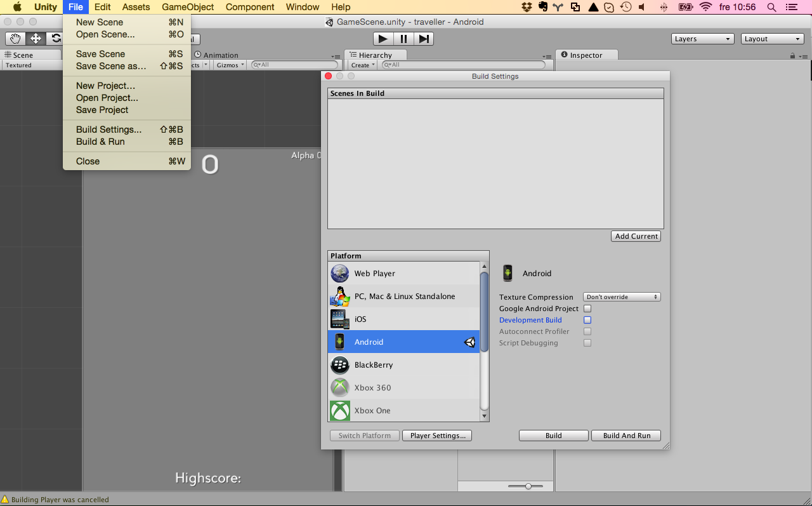The width and height of the screenshot is (812, 506).
Task: Click the Step forward button
Action: [424, 39]
